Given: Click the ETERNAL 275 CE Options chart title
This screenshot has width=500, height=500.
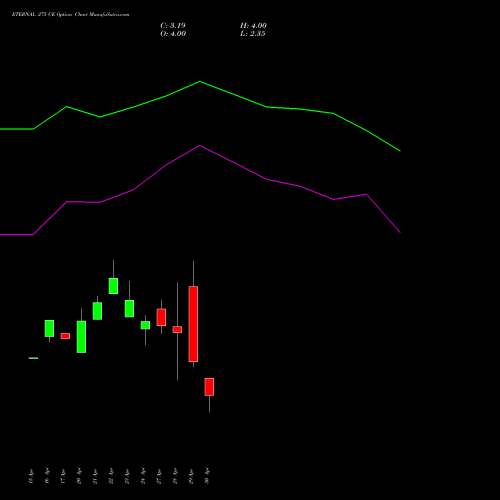Looking at the screenshot, I should pyautogui.click(x=70, y=14).
